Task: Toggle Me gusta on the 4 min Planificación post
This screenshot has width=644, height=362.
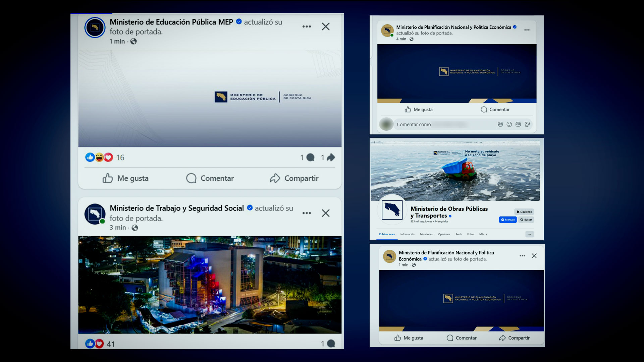Action: click(419, 110)
